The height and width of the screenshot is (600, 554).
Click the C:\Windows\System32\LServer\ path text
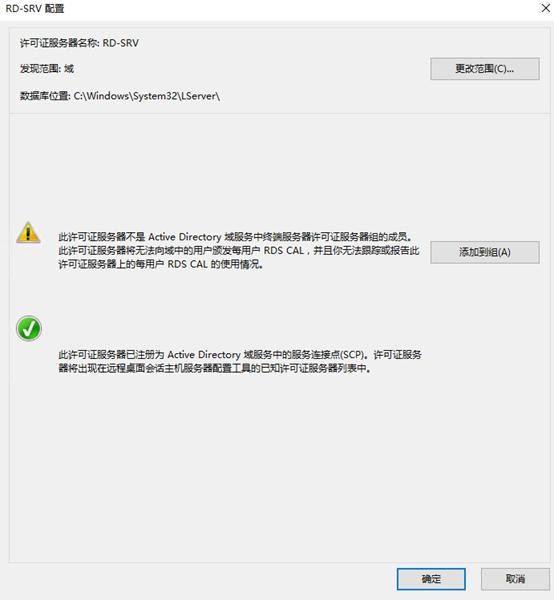(147, 96)
